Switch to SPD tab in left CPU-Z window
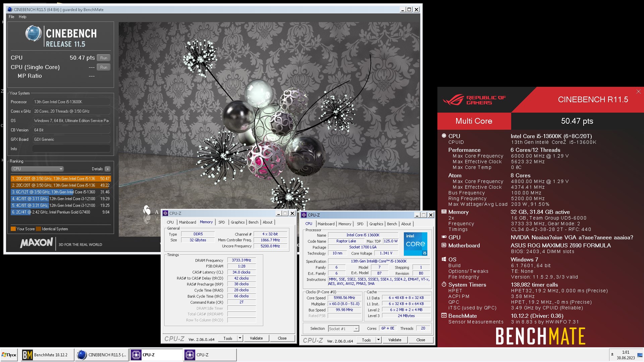This screenshot has height=362, width=644. click(x=222, y=222)
